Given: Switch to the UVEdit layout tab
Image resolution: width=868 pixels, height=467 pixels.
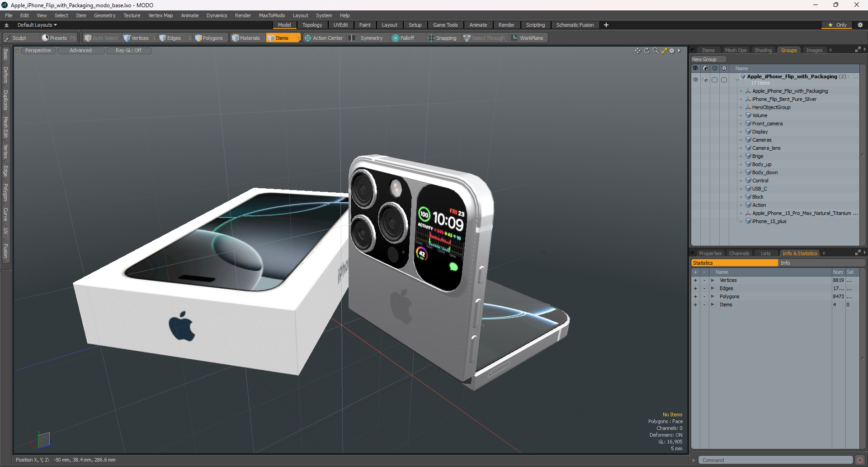Looking at the screenshot, I should [x=341, y=25].
